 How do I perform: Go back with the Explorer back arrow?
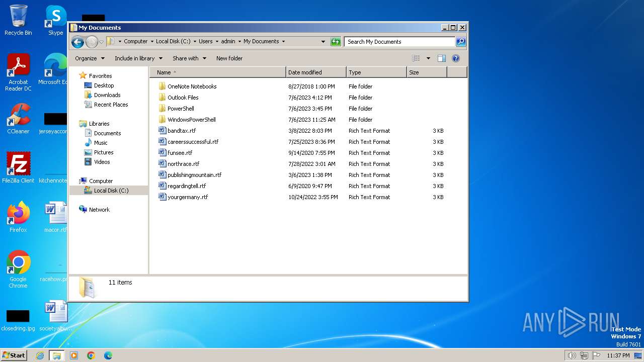tap(77, 42)
